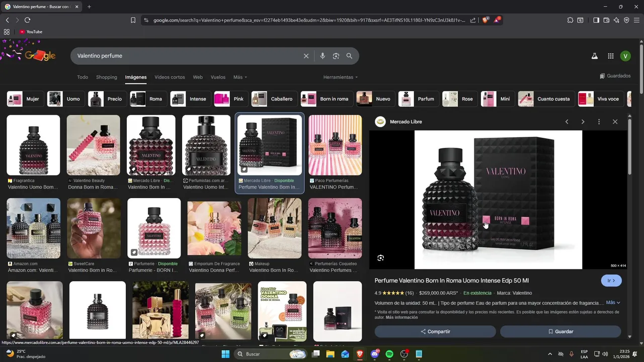Viewport: 644px width, 362px height.
Task: Close the image preview panel
Action: pyautogui.click(x=615, y=122)
